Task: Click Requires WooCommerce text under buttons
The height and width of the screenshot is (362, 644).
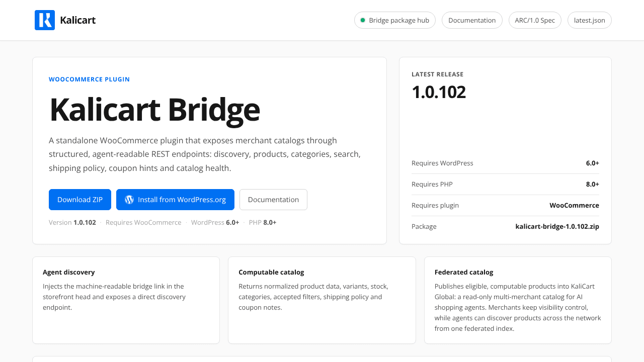Action: (x=143, y=222)
